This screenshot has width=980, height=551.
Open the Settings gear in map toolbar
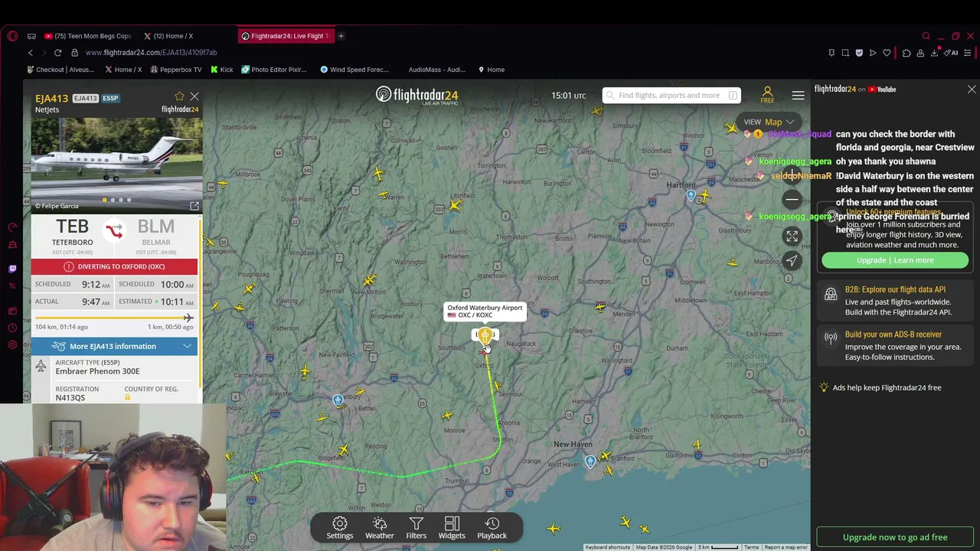(340, 527)
